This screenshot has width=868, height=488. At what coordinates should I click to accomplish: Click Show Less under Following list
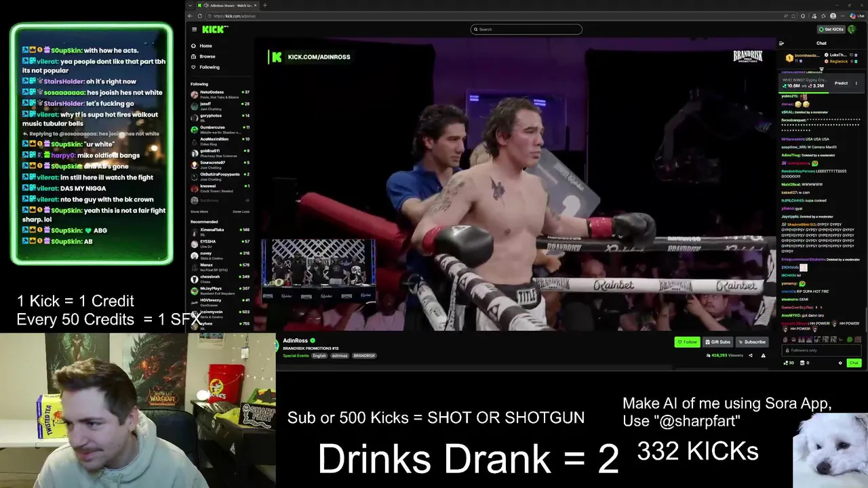click(x=241, y=211)
